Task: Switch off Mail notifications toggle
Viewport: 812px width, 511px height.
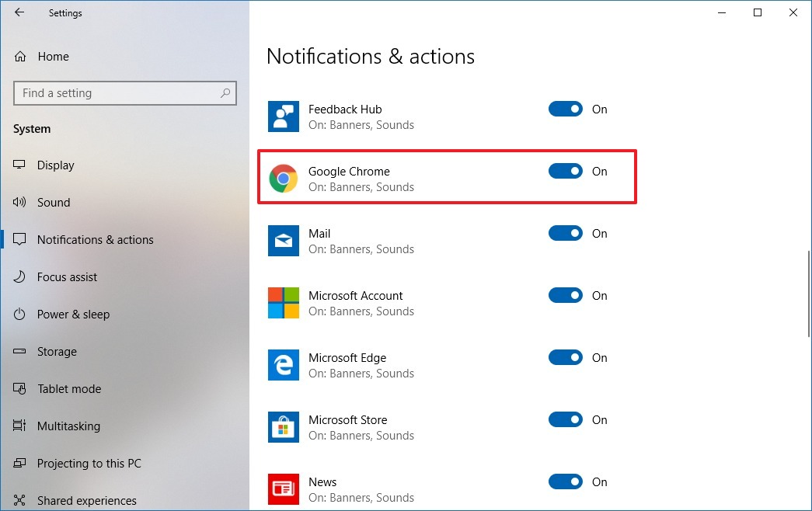Action: (566, 233)
